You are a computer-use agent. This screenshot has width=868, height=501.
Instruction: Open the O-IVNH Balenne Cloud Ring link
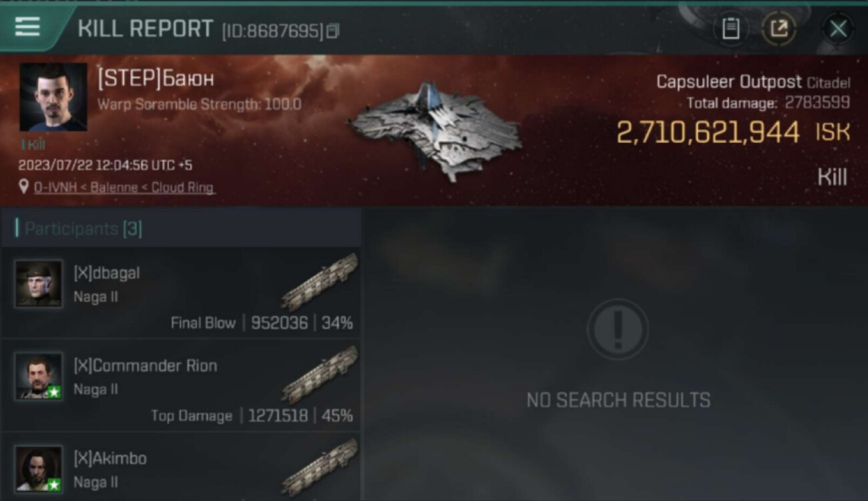coord(124,188)
